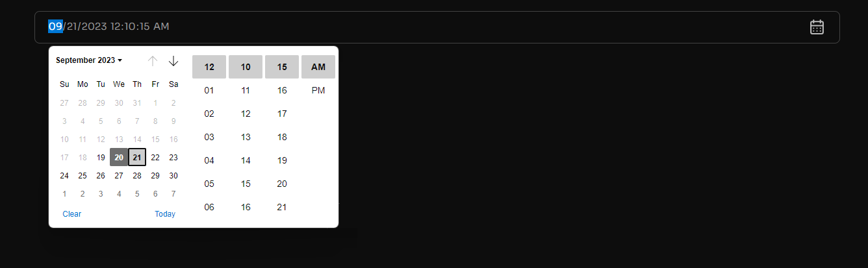Choose minute 13 in minutes column

pyautogui.click(x=246, y=137)
